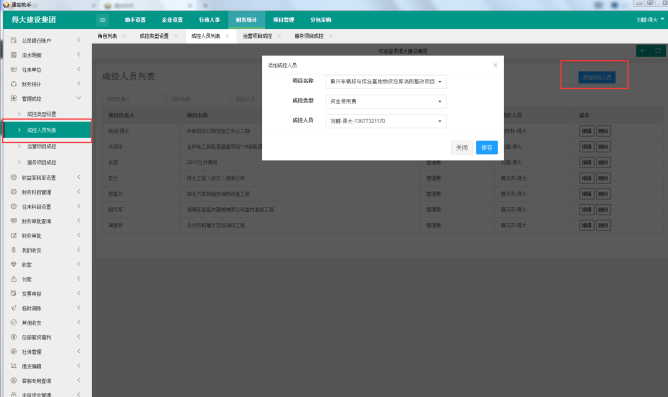This screenshot has height=397, width=668.
Task: Click the 往来单位 sidebar icon
Action: [14, 69]
